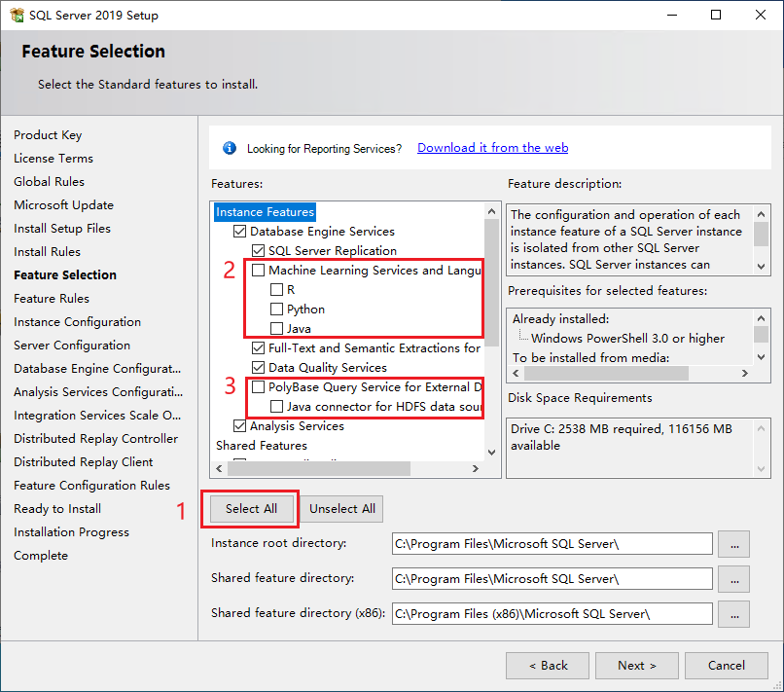This screenshot has height=692, width=784.
Task: Enable PolyBase Query Service checkbox
Action: pyautogui.click(x=258, y=386)
